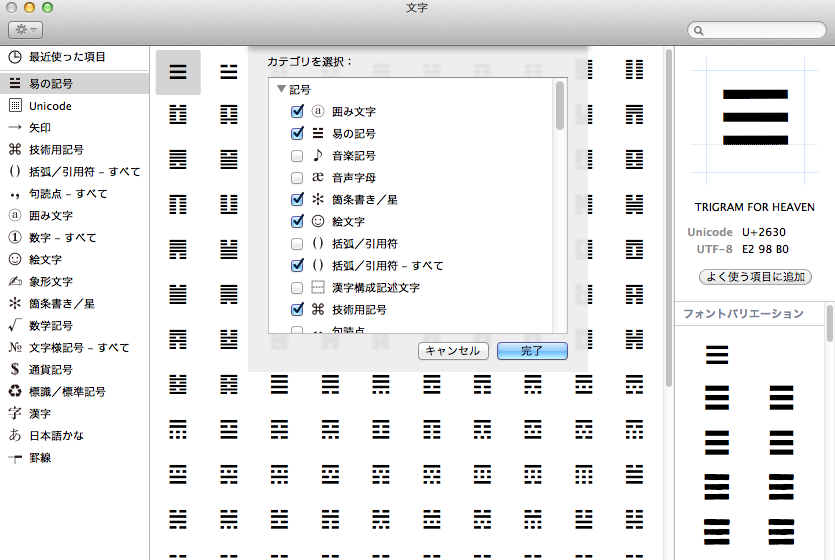Click the character grid scrollbar
Viewport: 835px width, 560px height.
click(669, 218)
